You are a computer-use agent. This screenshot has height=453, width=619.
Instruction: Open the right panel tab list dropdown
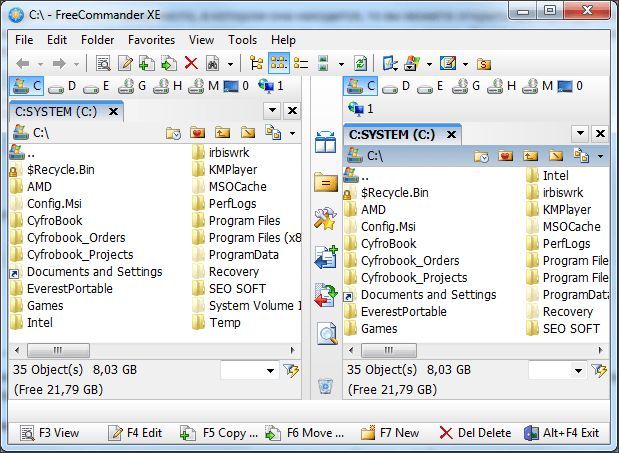580,133
